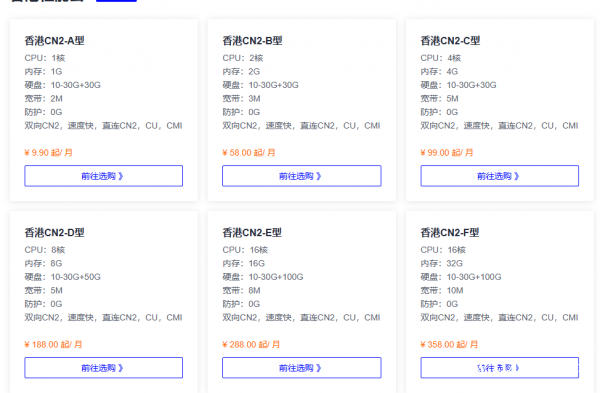
Task: Select the 香港CN2-E型 title
Action: coord(252,232)
